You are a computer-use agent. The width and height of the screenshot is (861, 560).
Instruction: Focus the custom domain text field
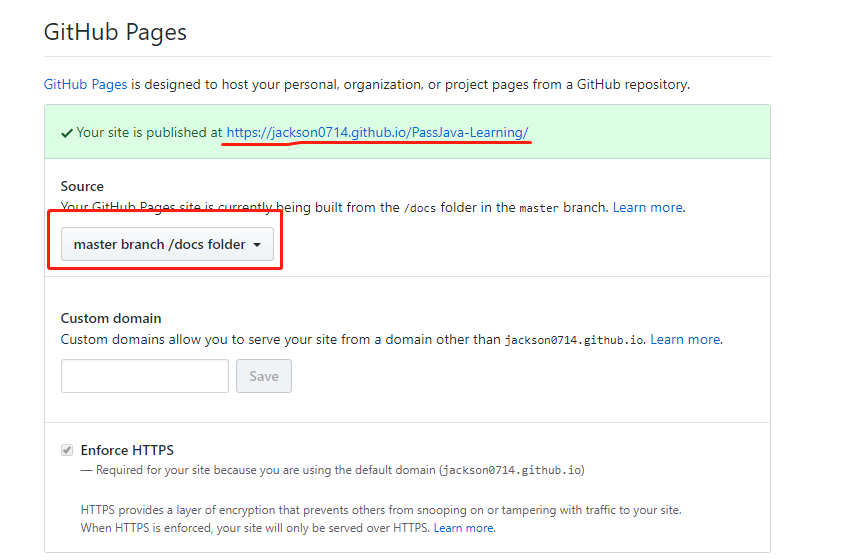(x=145, y=376)
